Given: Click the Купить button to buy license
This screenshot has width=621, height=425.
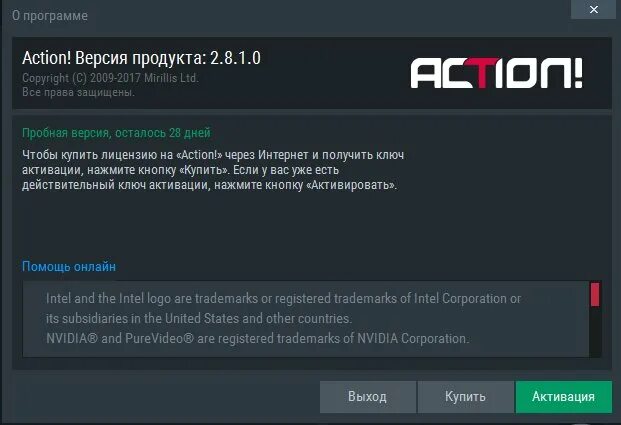Looking at the screenshot, I should coord(465,396).
